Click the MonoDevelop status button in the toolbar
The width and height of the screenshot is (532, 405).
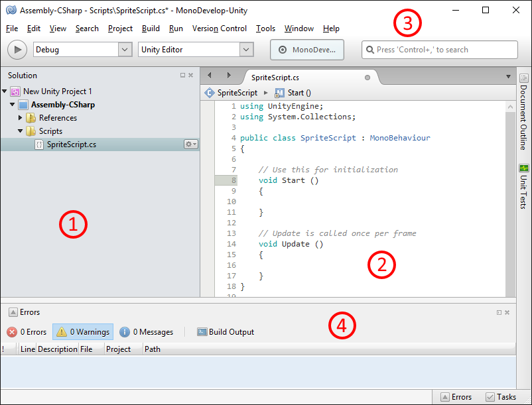[x=307, y=50]
